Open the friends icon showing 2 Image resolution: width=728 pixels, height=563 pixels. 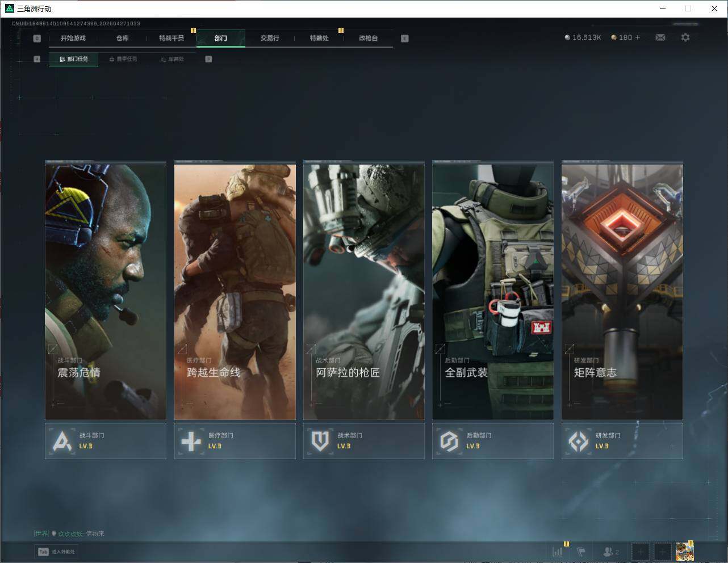point(611,552)
